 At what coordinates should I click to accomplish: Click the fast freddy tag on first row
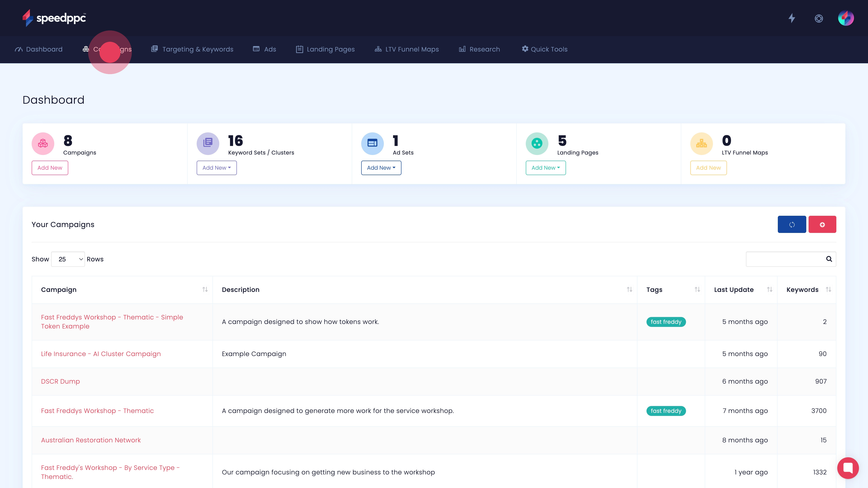(666, 322)
